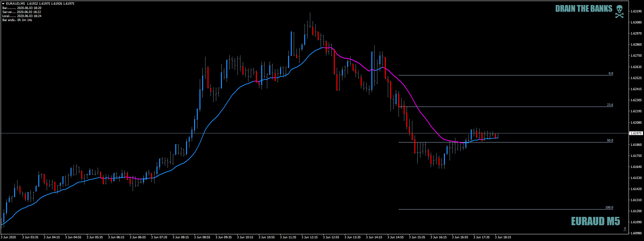Screen dimensions: 644x241
Task: Click the '3 Jun 12:15' time axis label
Action: tap(310, 237)
